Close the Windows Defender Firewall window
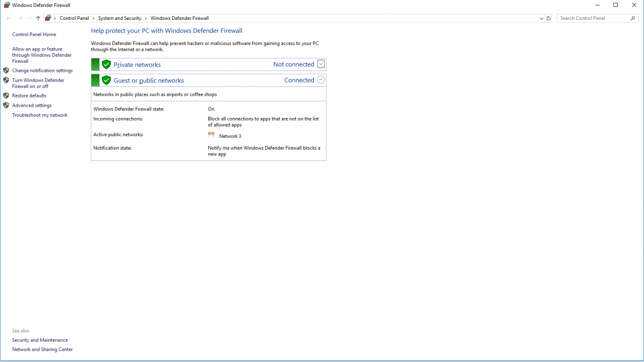Image resolution: width=644 pixels, height=362 pixels. [x=634, y=5]
